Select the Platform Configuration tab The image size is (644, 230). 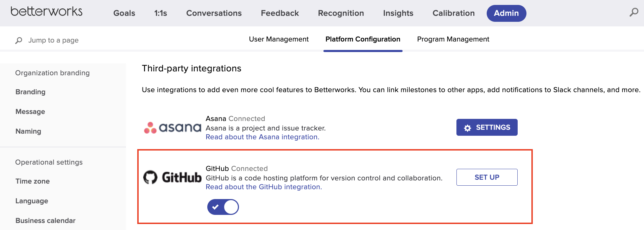363,39
